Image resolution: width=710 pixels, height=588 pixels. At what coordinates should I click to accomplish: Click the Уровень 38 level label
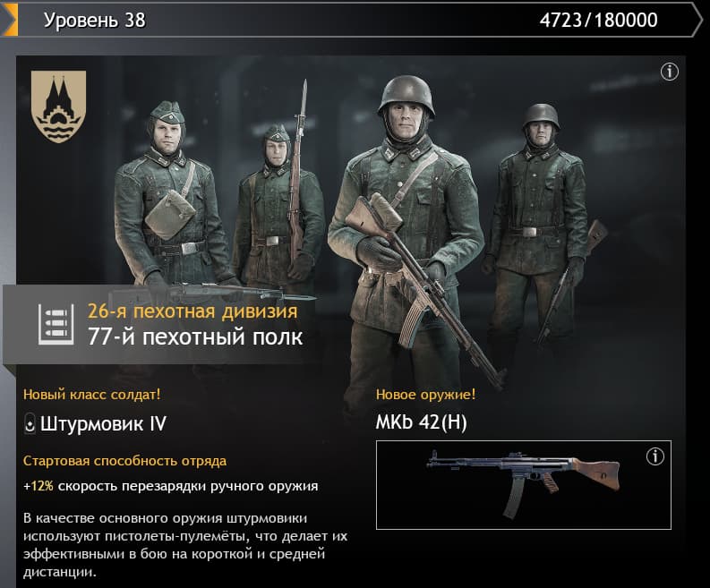(95, 20)
